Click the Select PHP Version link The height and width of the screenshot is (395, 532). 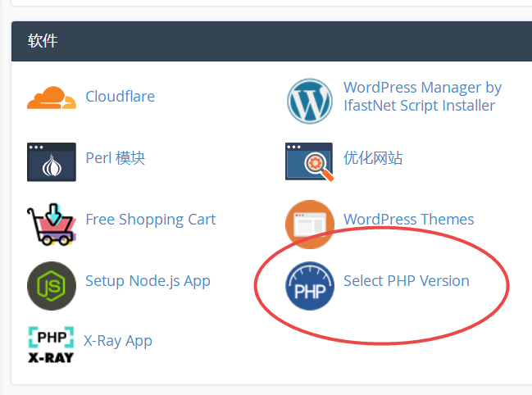click(407, 281)
